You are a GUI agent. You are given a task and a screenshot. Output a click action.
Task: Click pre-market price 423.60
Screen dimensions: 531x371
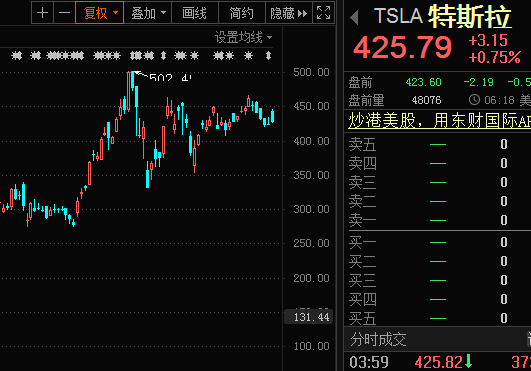tap(423, 82)
